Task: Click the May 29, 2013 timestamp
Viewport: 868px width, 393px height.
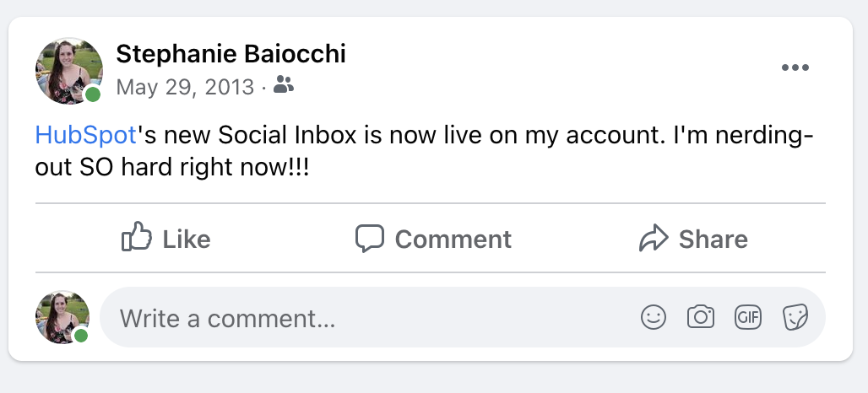Action: pos(185,88)
